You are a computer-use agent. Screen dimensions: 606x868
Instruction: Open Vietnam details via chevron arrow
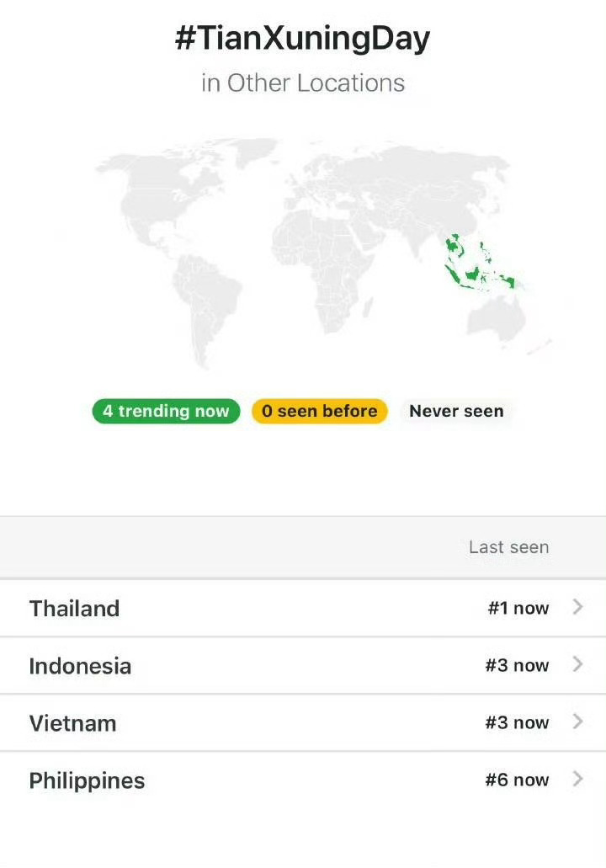click(x=577, y=722)
